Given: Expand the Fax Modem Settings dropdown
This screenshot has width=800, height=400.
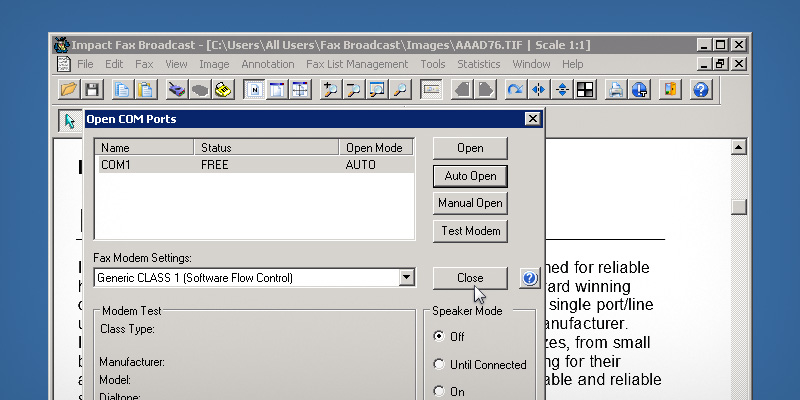Looking at the screenshot, I should point(406,278).
